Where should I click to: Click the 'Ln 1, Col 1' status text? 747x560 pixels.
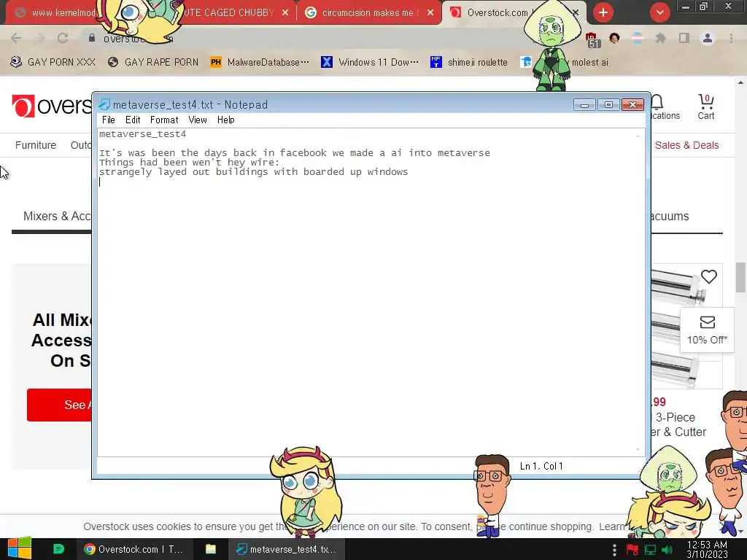pyautogui.click(x=541, y=466)
